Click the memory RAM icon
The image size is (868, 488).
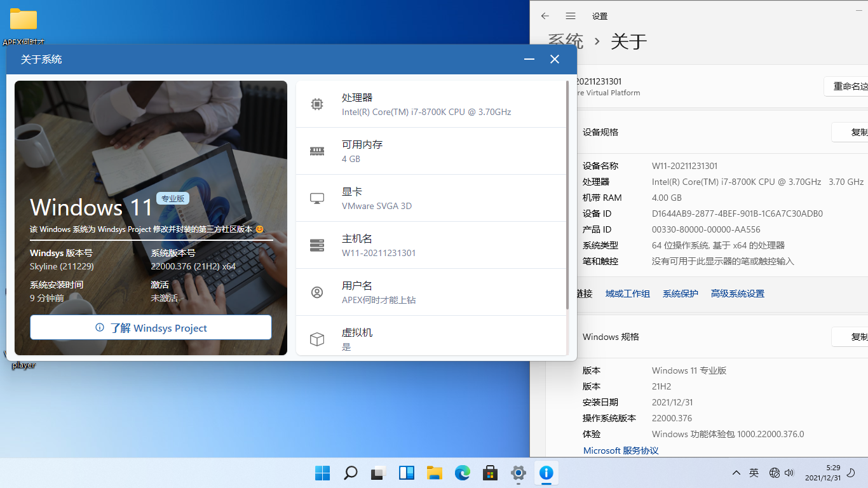(316, 151)
